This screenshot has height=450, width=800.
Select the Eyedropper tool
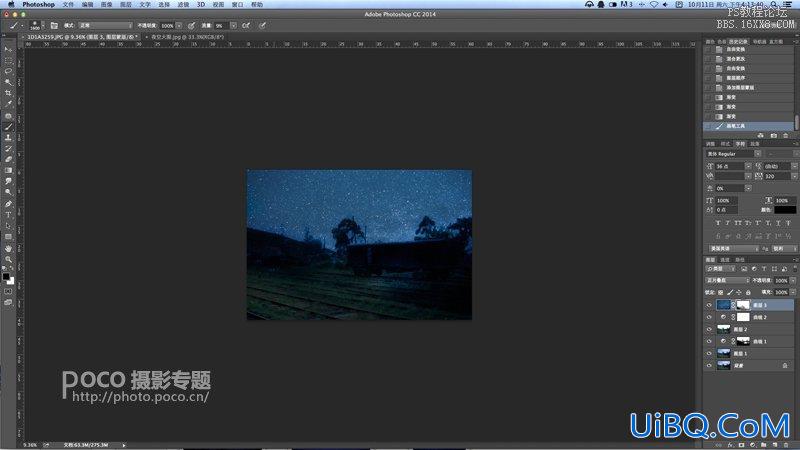pyautogui.click(x=8, y=104)
